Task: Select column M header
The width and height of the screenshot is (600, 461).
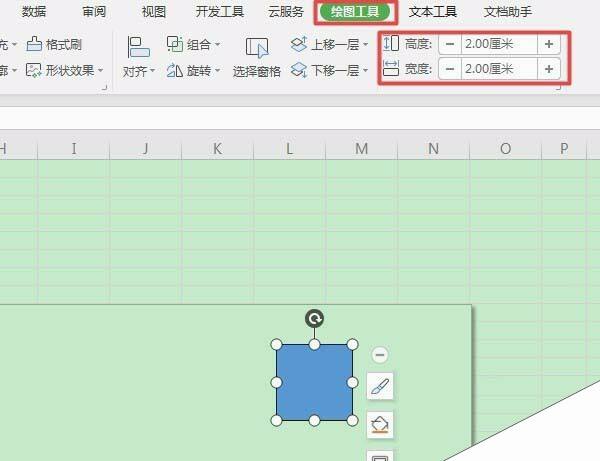Action: tap(361, 148)
